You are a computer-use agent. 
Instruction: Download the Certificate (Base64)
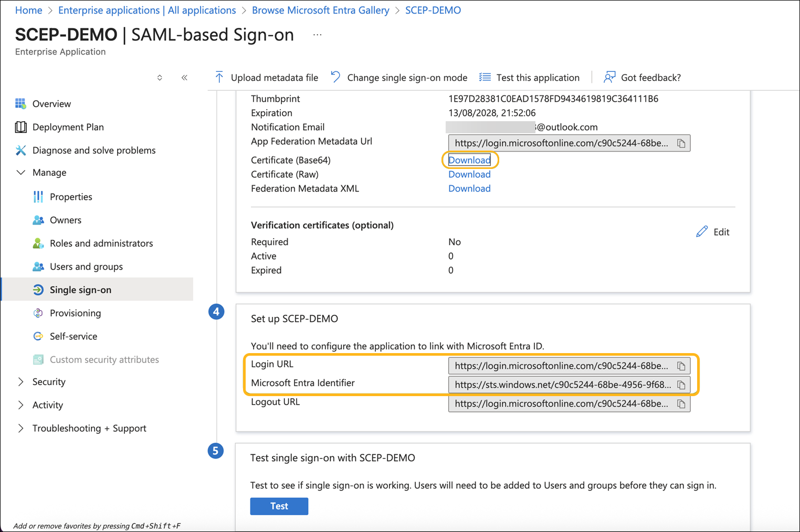469,161
